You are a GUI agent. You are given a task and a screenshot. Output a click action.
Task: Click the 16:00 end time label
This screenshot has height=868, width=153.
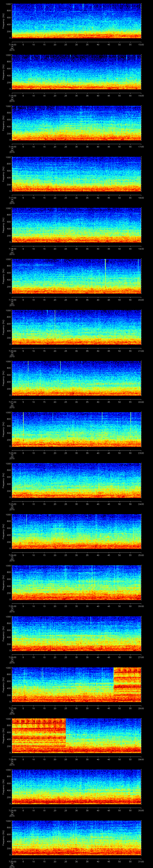pyautogui.click(x=141, y=96)
